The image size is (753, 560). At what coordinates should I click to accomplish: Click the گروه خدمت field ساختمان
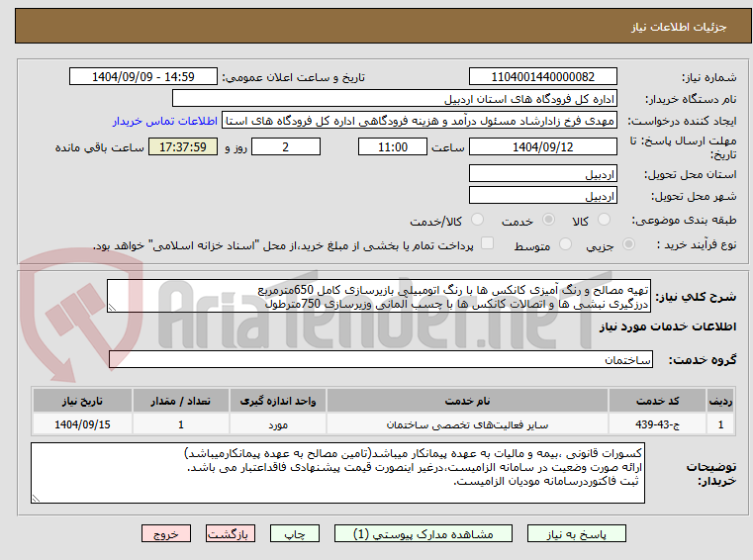coord(381,360)
